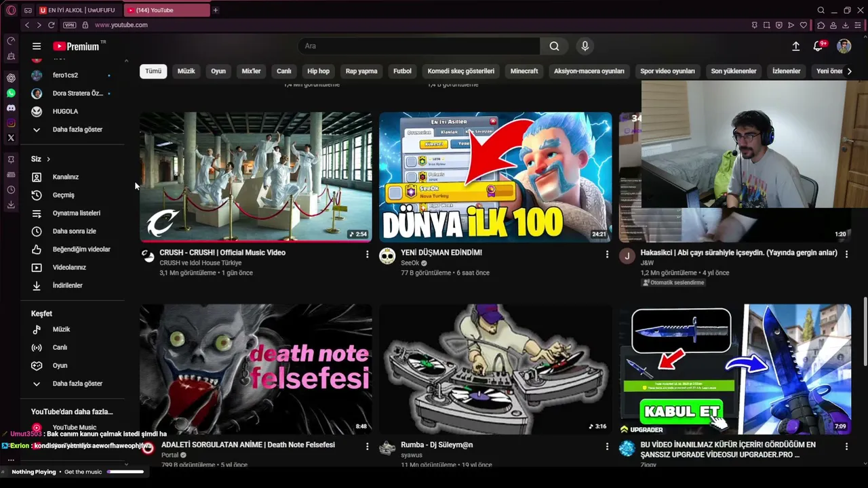
Task: Play the death note felsefesi thumbnail
Action: tap(256, 369)
